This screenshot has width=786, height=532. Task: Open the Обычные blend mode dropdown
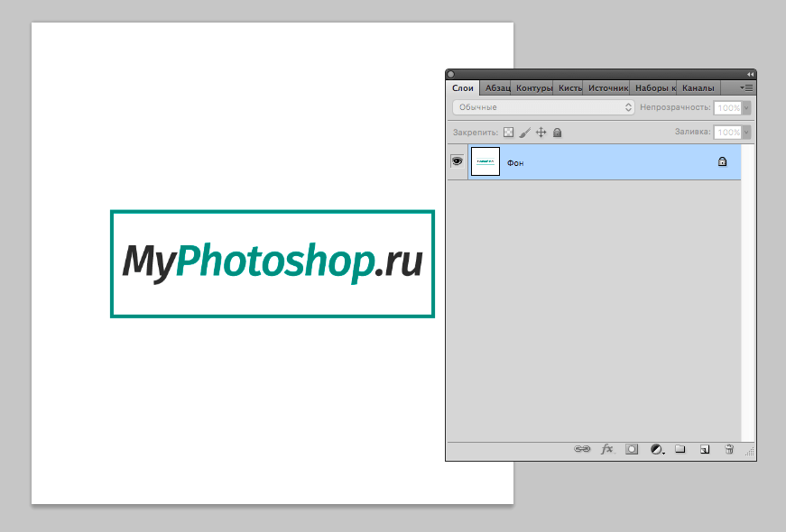543,107
